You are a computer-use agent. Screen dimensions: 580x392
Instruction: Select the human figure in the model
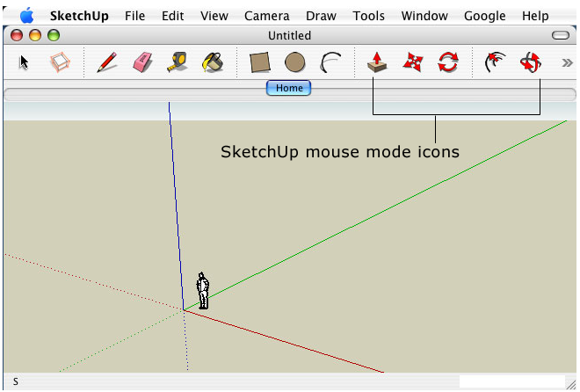click(202, 291)
